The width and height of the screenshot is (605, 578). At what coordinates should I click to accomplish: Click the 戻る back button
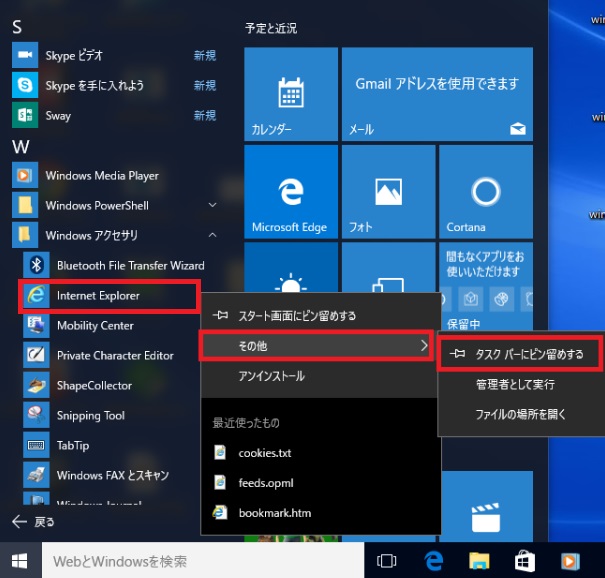tap(33, 522)
